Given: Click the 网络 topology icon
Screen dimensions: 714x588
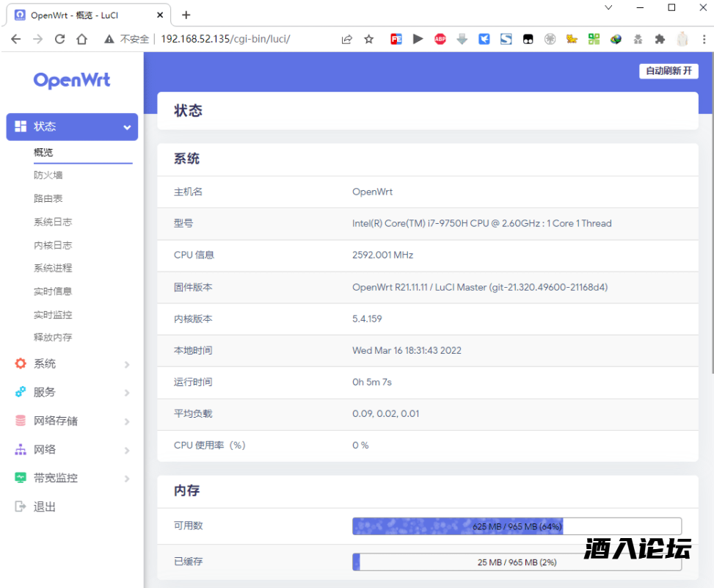Looking at the screenshot, I should (x=21, y=449).
